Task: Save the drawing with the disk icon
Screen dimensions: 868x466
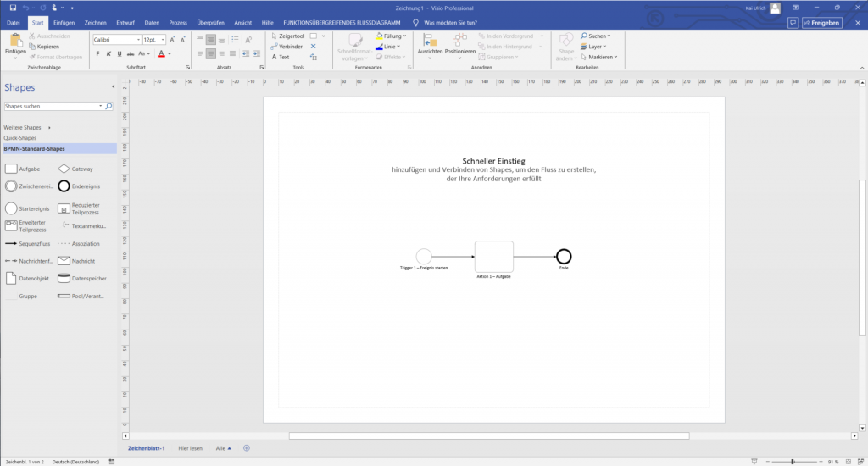Action: click(13, 7)
